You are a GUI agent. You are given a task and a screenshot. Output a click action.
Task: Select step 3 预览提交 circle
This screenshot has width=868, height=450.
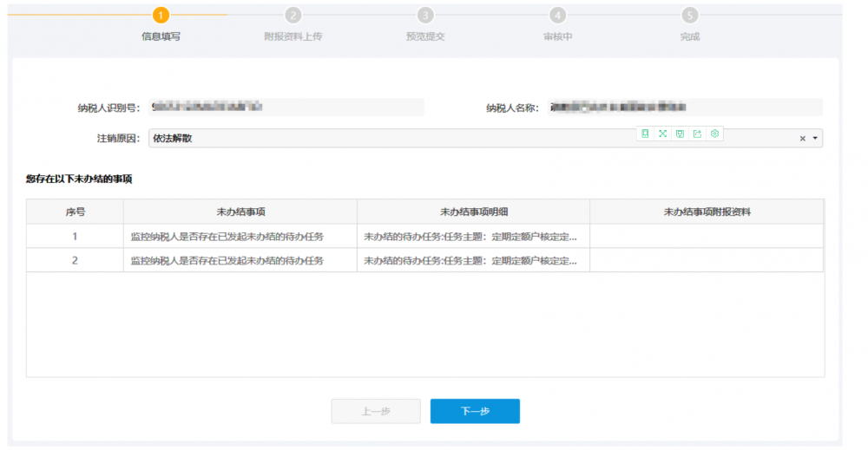(x=425, y=16)
